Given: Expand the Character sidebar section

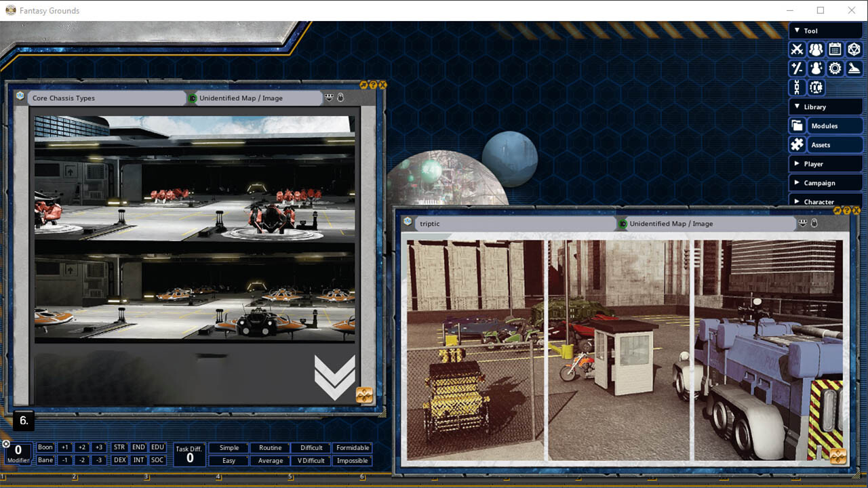Looking at the screenshot, I should tap(825, 201).
